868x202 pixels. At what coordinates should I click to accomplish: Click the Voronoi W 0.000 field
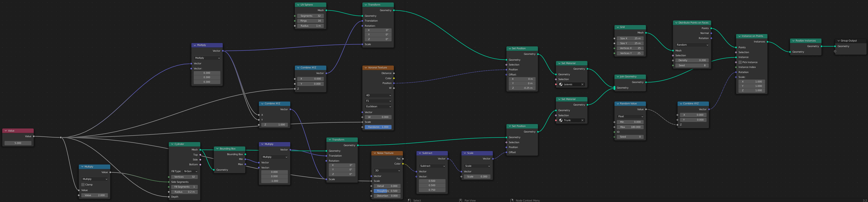point(378,117)
